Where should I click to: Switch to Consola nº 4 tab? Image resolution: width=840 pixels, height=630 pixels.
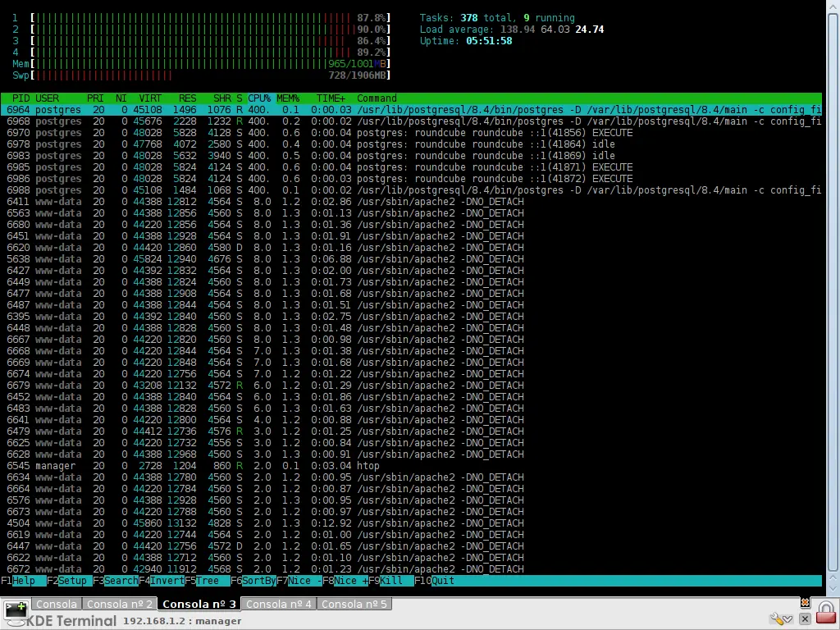[x=279, y=604]
